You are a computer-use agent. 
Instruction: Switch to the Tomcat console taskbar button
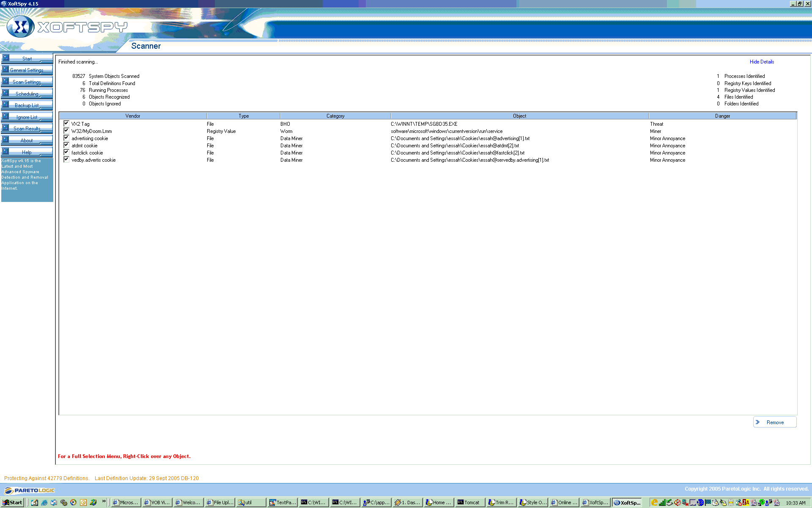coord(470,502)
